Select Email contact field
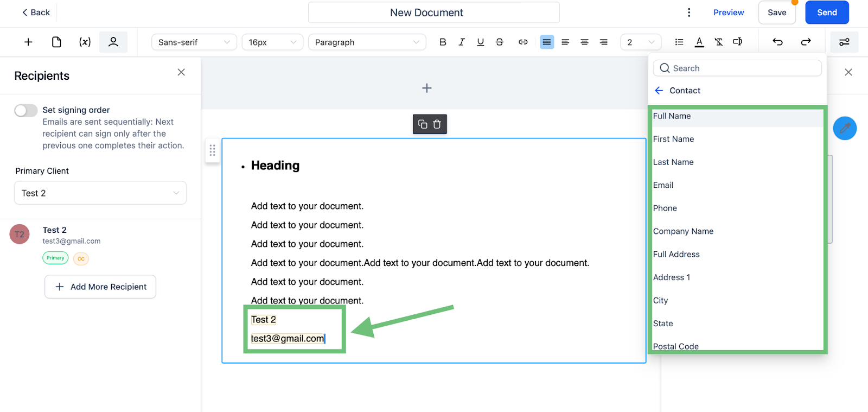This screenshot has width=868, height=412. [738, 185]
